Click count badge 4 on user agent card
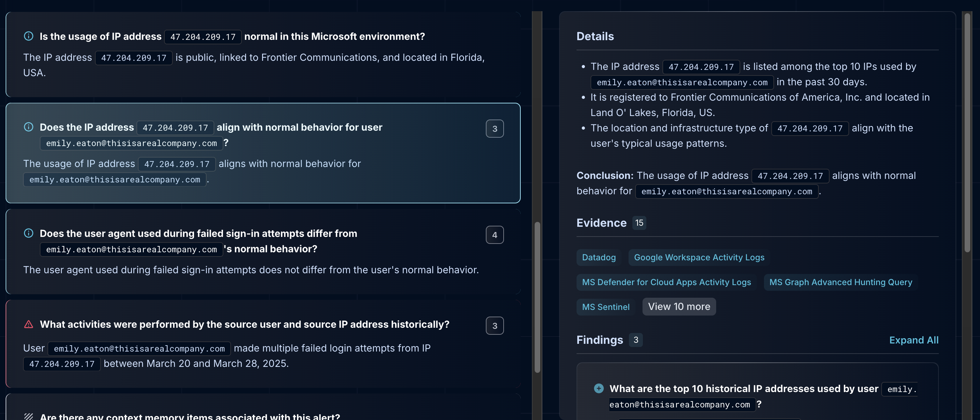The image size is (980, 420). tap(494, 235)
